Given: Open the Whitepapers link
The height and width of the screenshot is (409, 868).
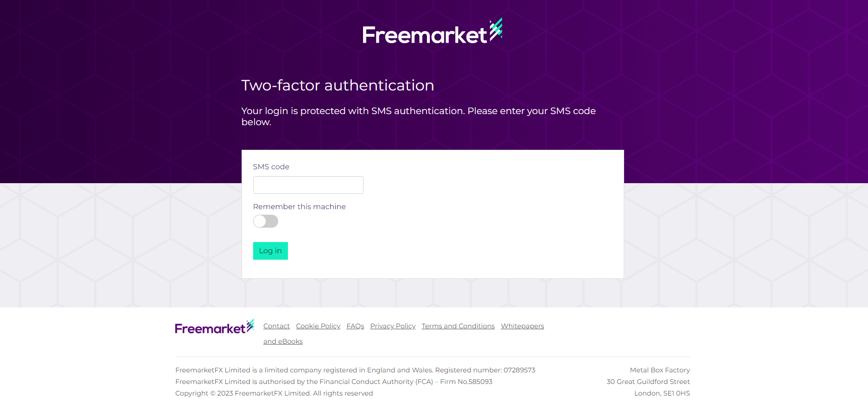Looking at the screenshot, I should [523, 326].
